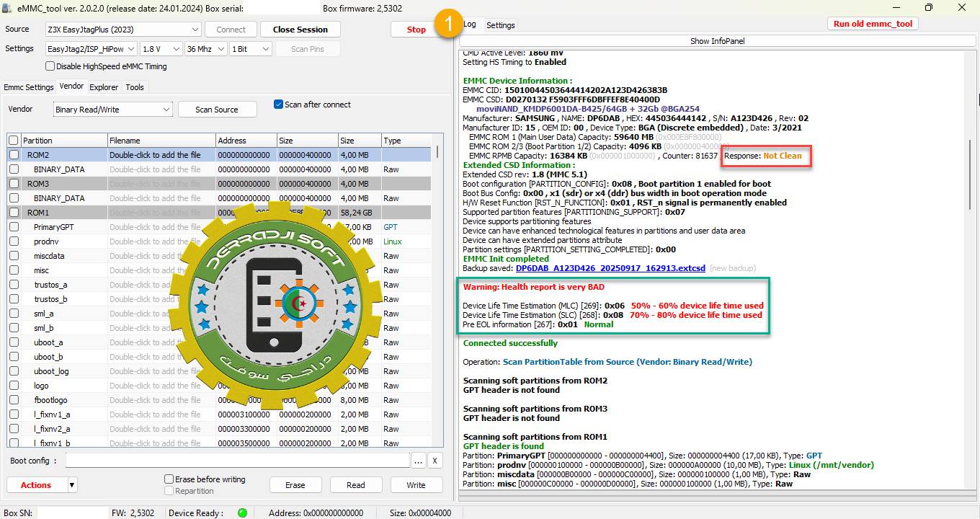The image size is (980, 519).
Task: Select the Vendor tab
Action: pos(71,86)
